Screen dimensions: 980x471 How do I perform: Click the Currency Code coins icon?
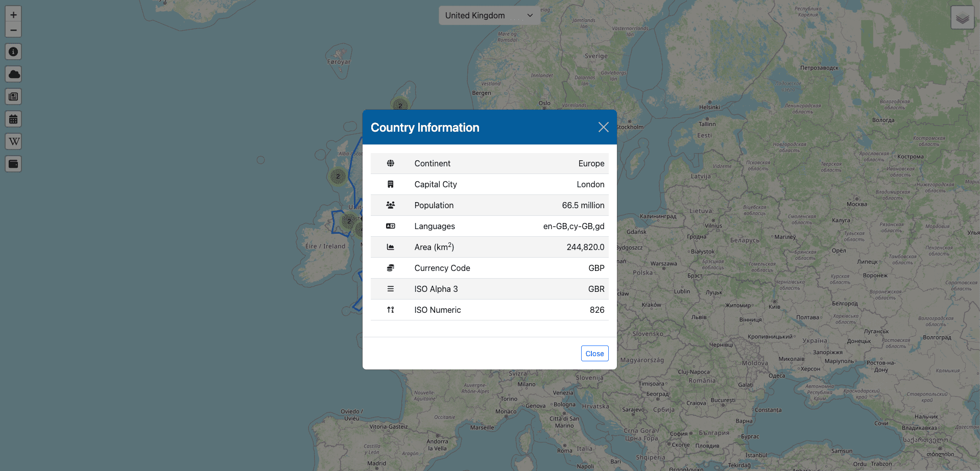[x=391, y=268]
